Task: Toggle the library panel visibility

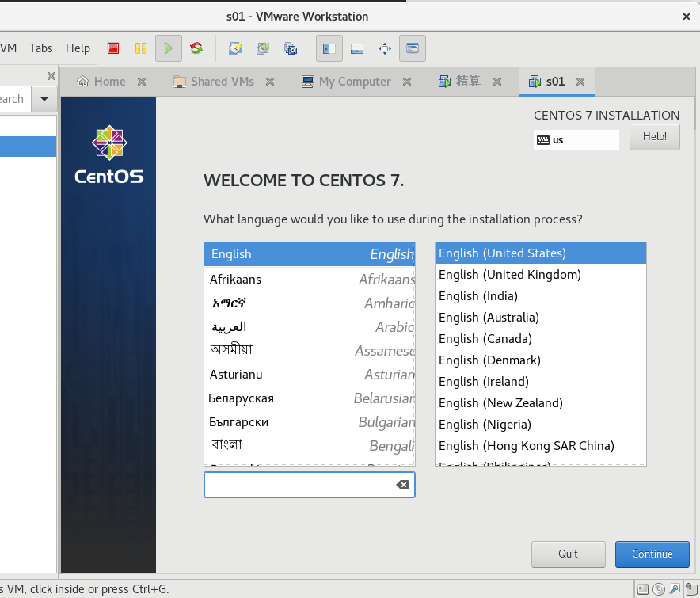Action: point(329,48)
